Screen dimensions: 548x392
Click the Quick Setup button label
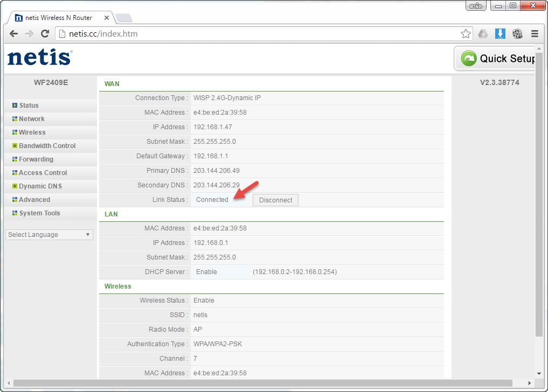coord(507,58)
